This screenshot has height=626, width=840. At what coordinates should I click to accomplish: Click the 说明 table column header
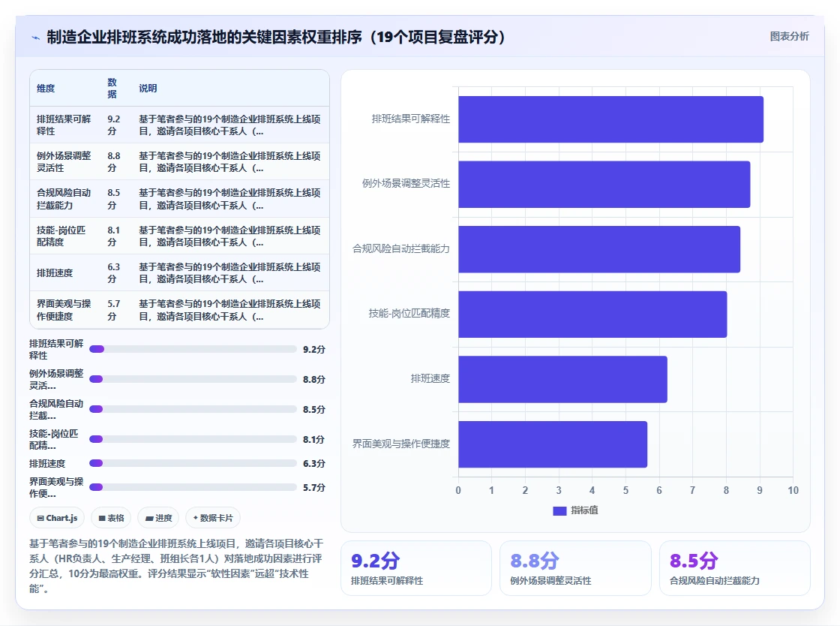tap(230, 89)
